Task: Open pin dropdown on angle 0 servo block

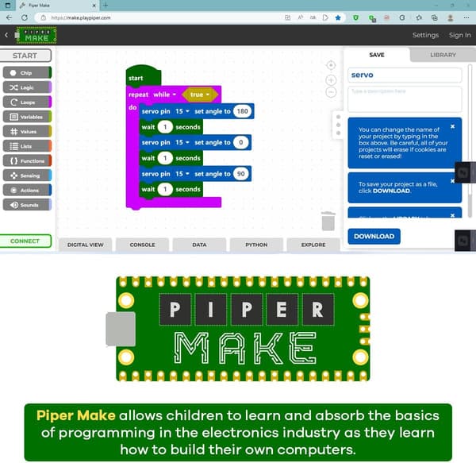Action: [182, 142]
